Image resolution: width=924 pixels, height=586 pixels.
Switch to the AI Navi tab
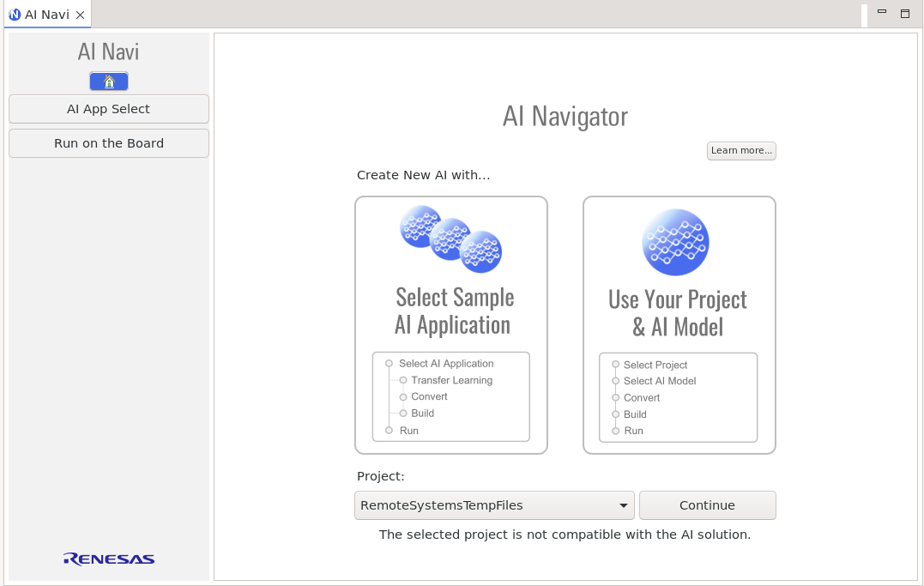pyautogui.click(x=46, y=15)
